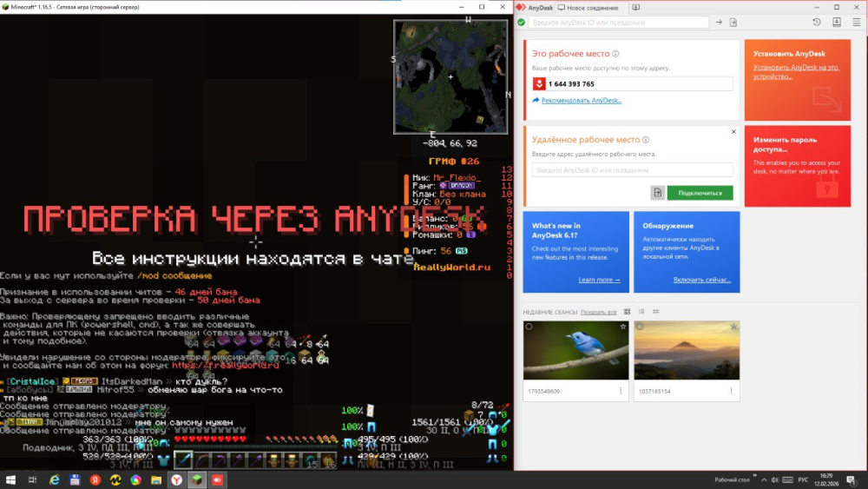Viewport: 868px width, 489px height.
Task: Open Windows Start menu
Action: tap(10, 479)
